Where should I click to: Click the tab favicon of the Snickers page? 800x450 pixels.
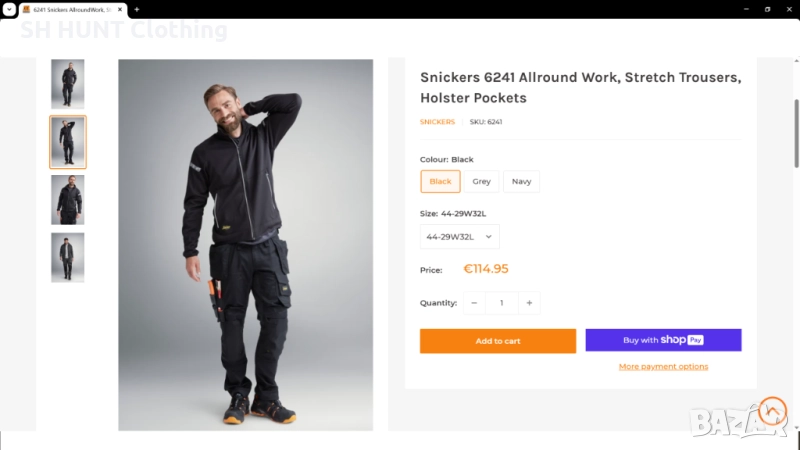point(26,9)
